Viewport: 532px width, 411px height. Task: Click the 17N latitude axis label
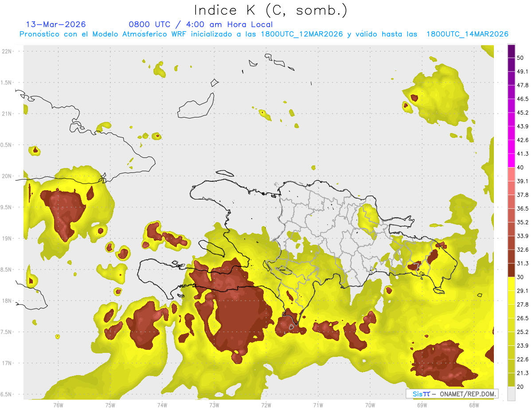[x=7, y=363]
